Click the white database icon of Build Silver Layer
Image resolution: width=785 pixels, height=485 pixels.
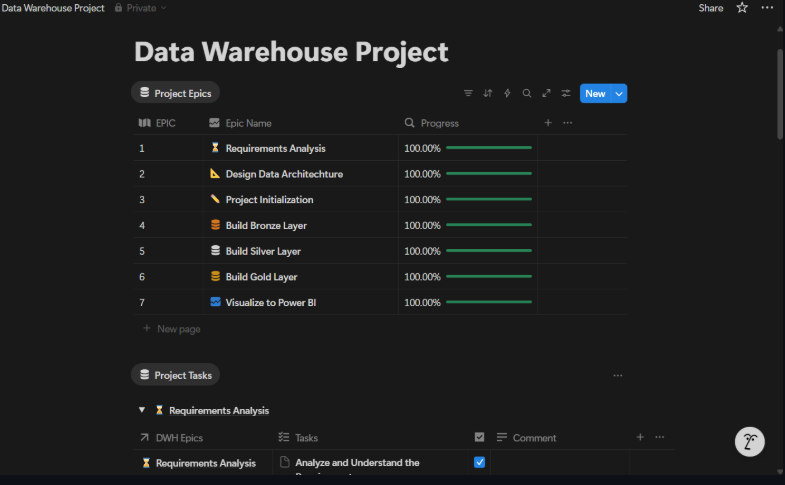click(x=215, y=250)
